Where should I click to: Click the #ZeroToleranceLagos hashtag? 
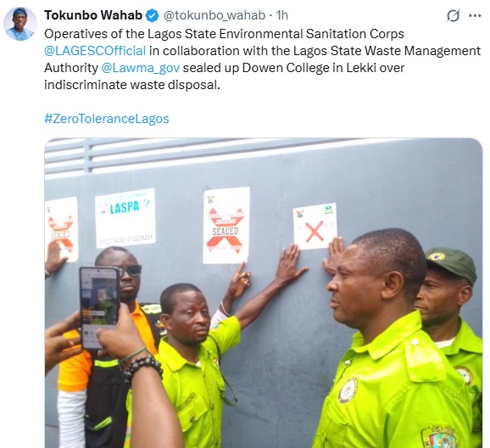(x=107, y=119)
